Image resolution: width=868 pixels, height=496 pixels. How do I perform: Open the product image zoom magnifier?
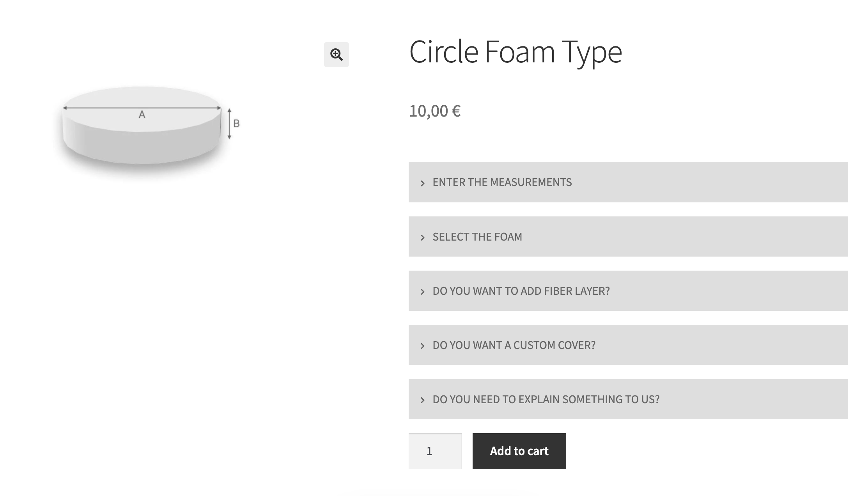tap(336, 55)
